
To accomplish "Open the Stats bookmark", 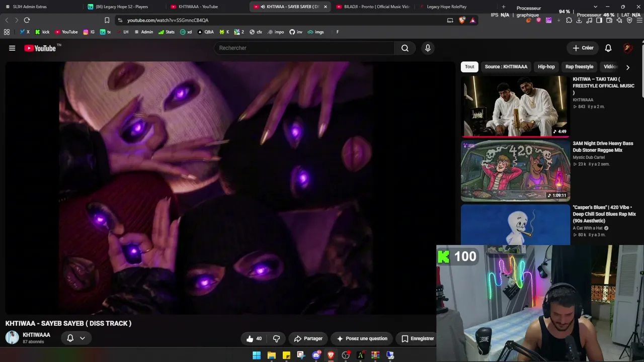I will (167, 32).
